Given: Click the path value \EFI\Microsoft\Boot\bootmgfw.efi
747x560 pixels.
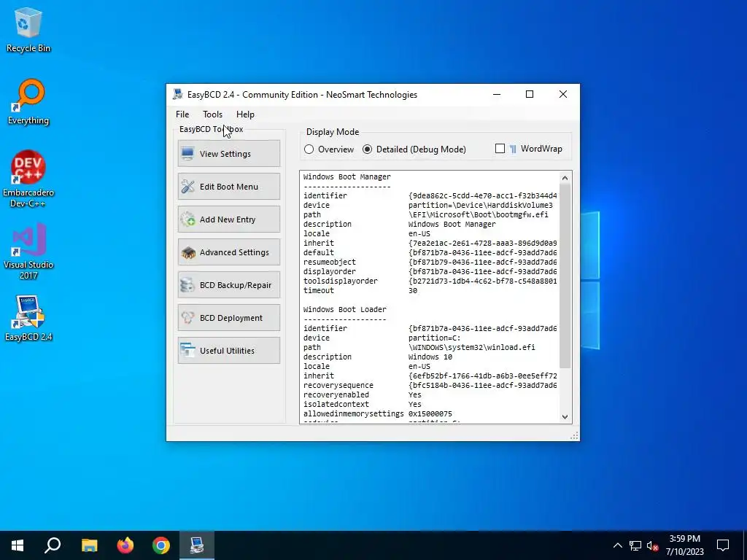Looking at the screenshot, I should pos(479,215).
